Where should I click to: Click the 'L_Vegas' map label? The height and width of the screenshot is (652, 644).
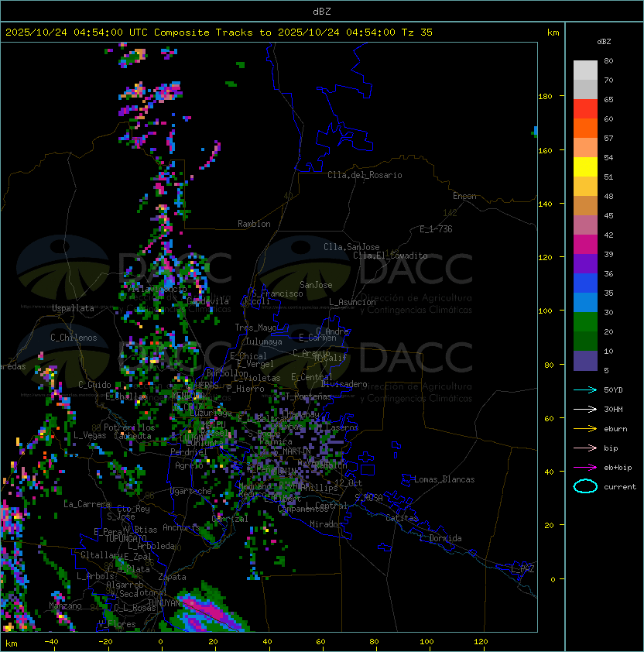coord(90,435)
